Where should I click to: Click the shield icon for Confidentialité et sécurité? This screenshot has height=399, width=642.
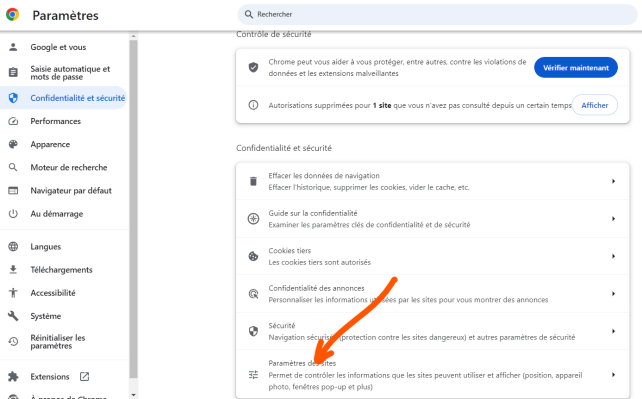click(13, 98)
